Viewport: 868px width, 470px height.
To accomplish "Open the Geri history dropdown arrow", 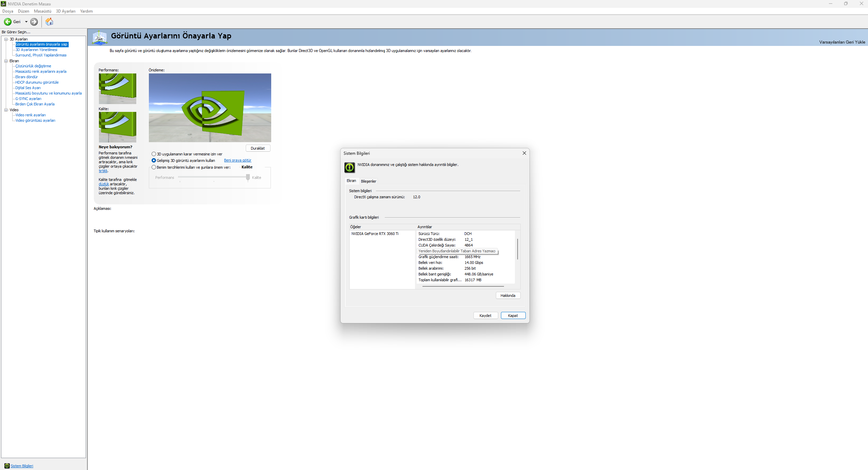I will pos(26,22).
